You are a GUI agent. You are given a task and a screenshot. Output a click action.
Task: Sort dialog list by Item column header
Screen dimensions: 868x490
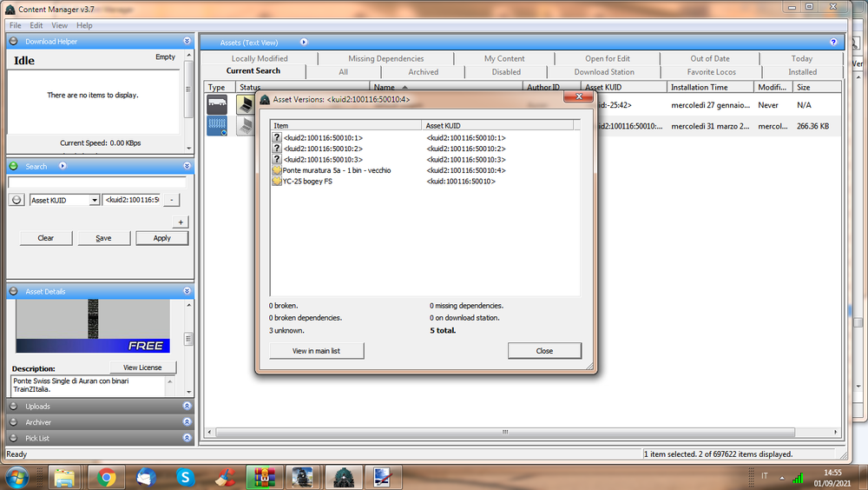coord(346,125)
